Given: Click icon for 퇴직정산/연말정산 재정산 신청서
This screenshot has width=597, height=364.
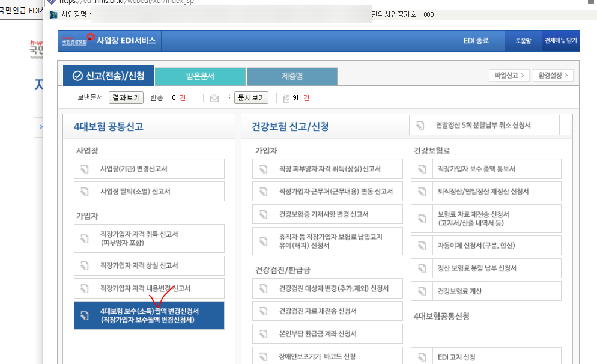Looking at the screenshot, I should click(x=422, y=192).
